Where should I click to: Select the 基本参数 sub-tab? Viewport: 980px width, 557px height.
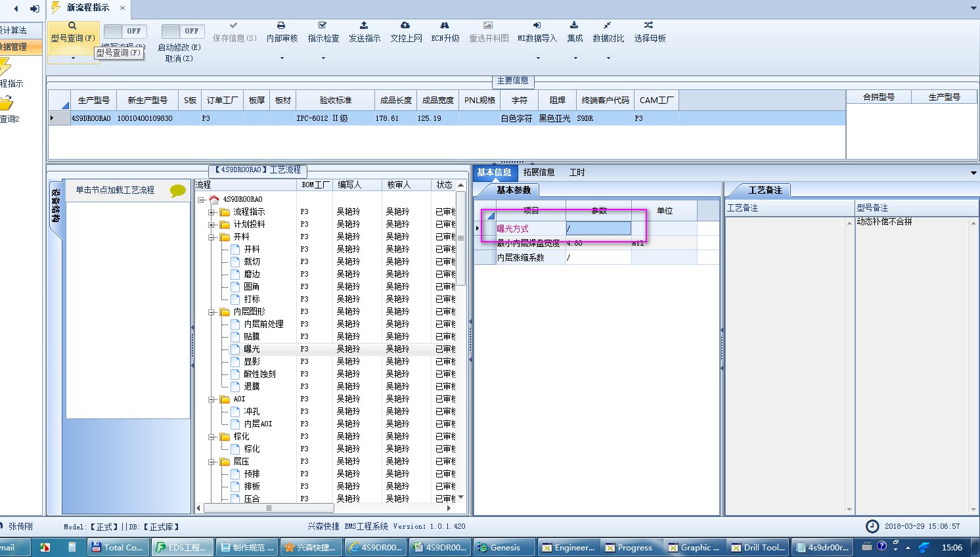(x=513, y=190)
